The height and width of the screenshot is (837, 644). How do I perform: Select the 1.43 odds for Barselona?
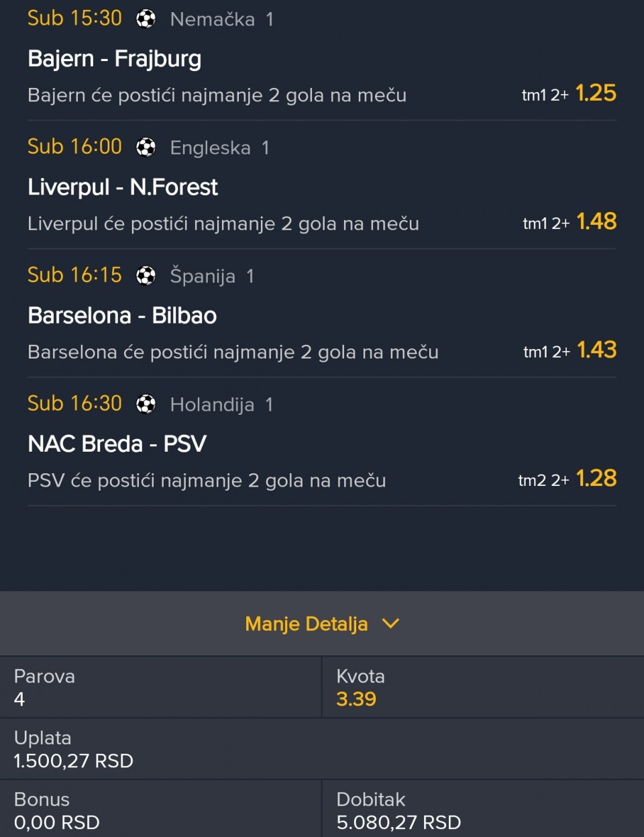(x=596, y=350)
